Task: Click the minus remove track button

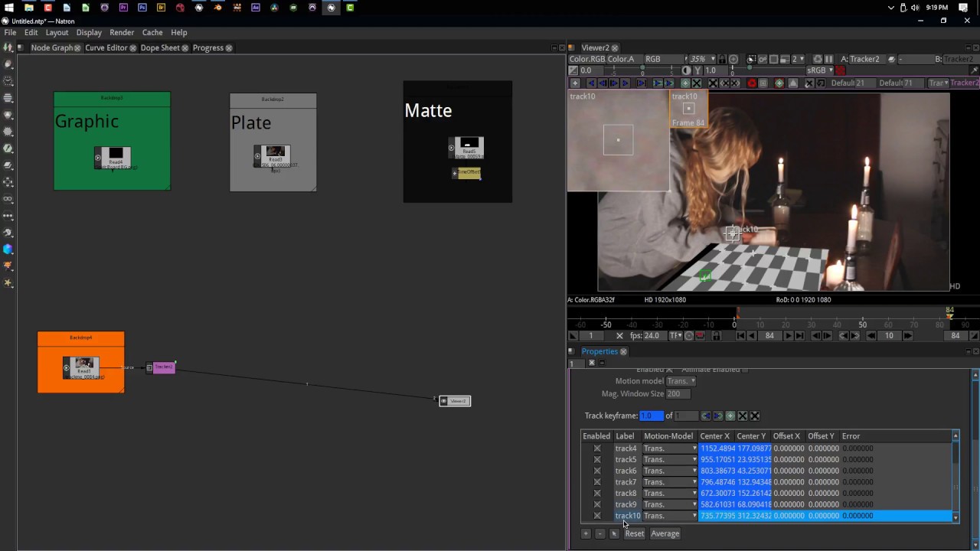Action: point(599,533)
